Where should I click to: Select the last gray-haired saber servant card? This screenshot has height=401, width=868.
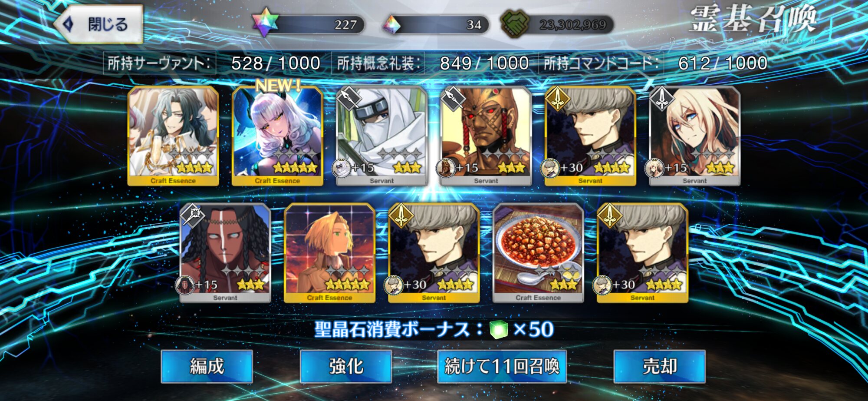point(642,253)
